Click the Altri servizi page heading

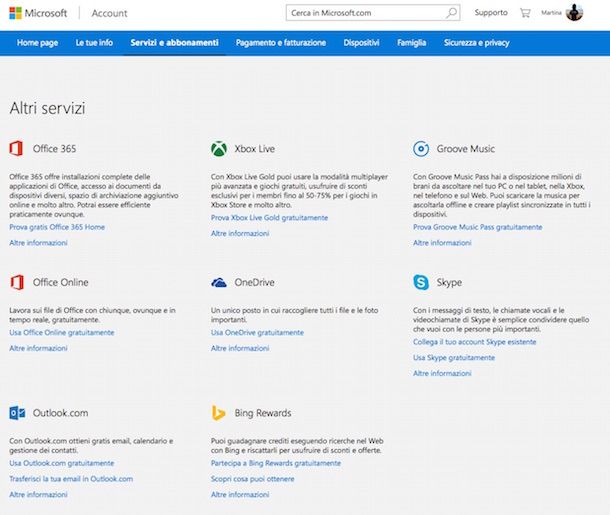tap(47, 108)
